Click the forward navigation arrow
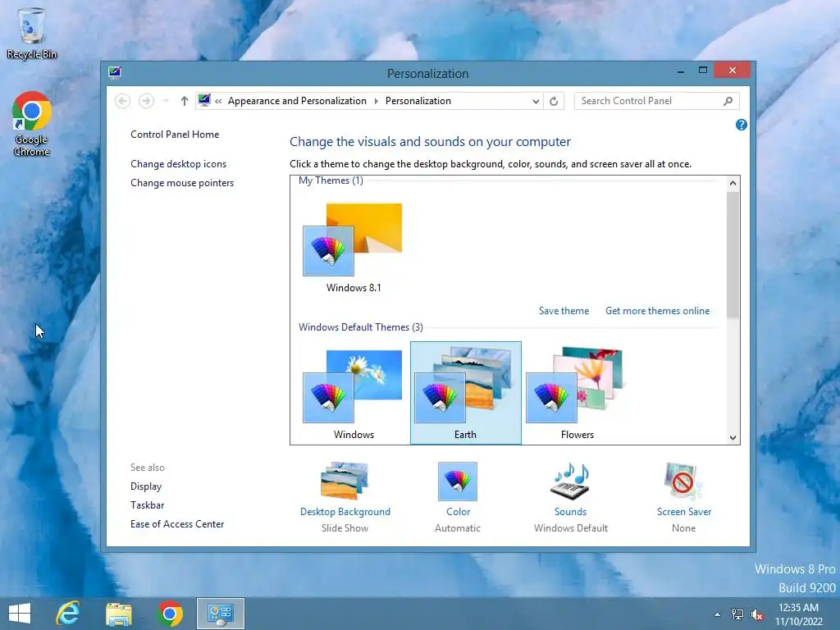 (146, 101)
